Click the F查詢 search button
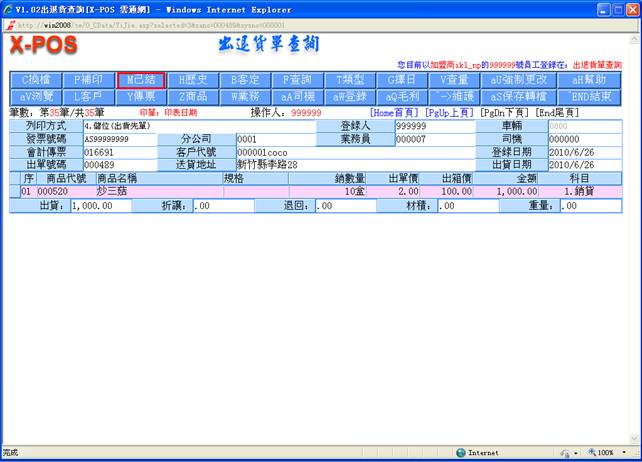The width and height of the screenshot is (642, 462). [x=297, y=80]
